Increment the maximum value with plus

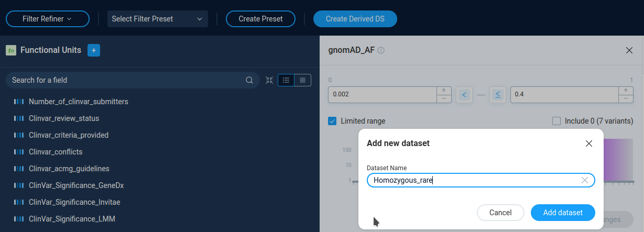coord(626,91)
